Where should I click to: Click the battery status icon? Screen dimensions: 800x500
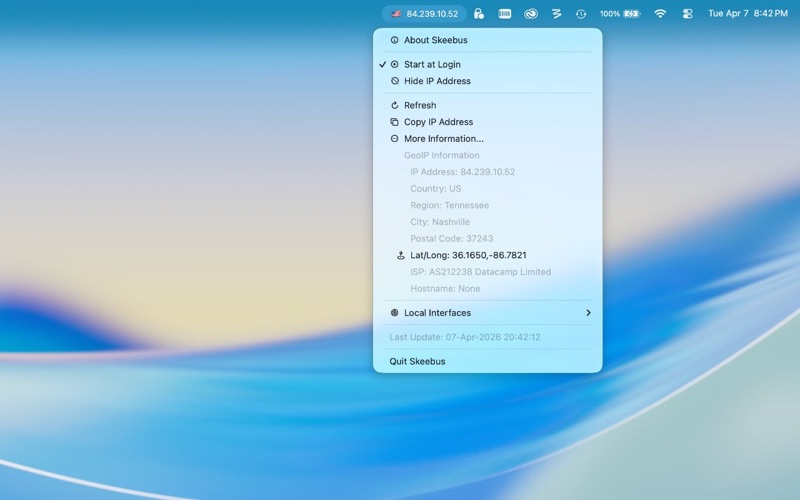click(x=632, y=14)
